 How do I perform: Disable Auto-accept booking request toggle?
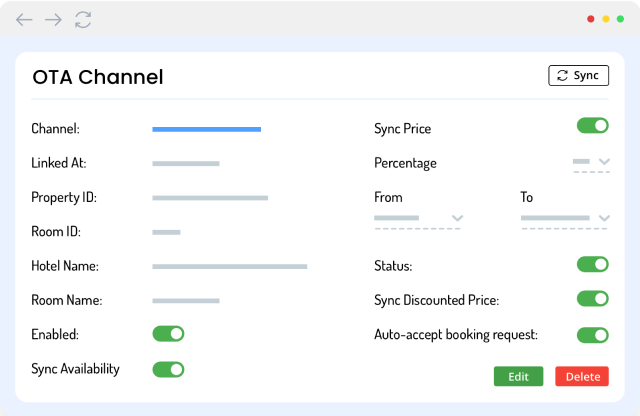592,335
